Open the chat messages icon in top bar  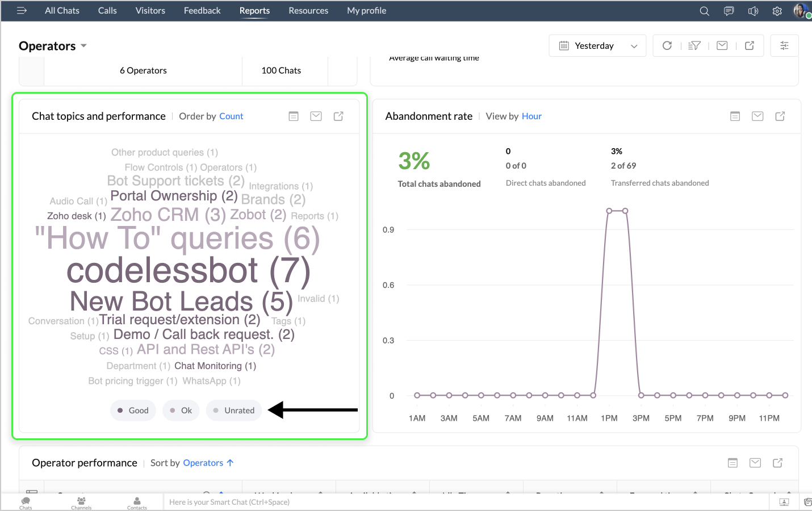[729, 11]
